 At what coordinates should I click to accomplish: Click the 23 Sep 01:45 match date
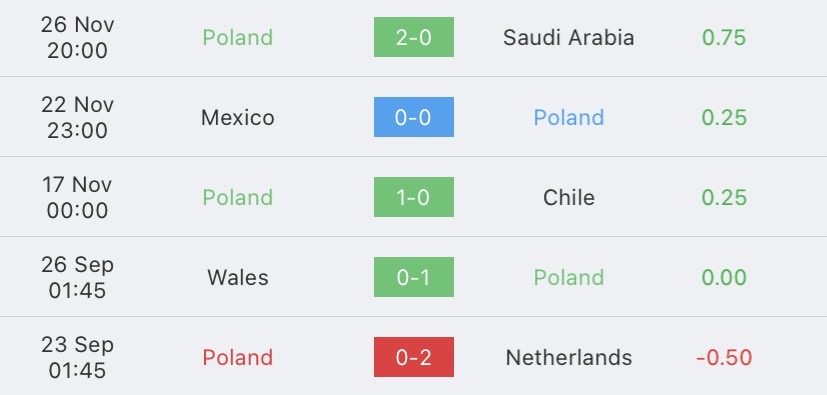coord(78,357)
